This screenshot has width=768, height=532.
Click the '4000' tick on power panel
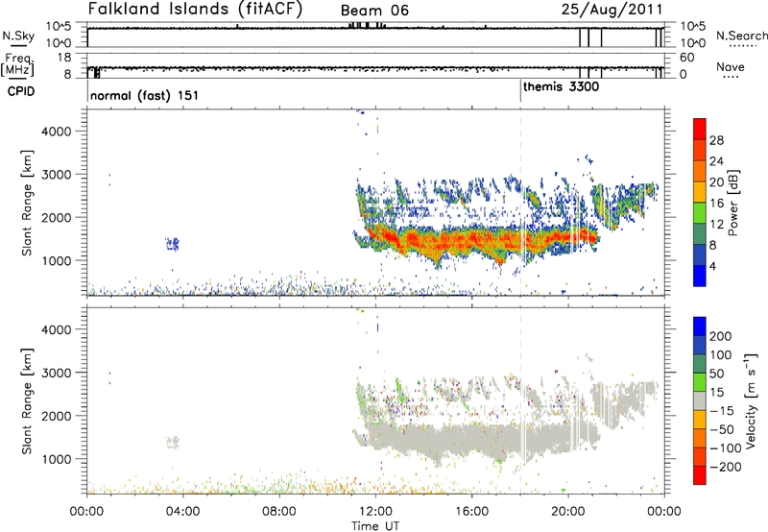click(56, 132)
